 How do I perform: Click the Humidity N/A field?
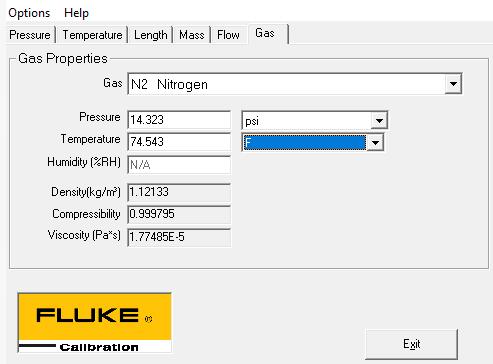(x=179, y=165)
